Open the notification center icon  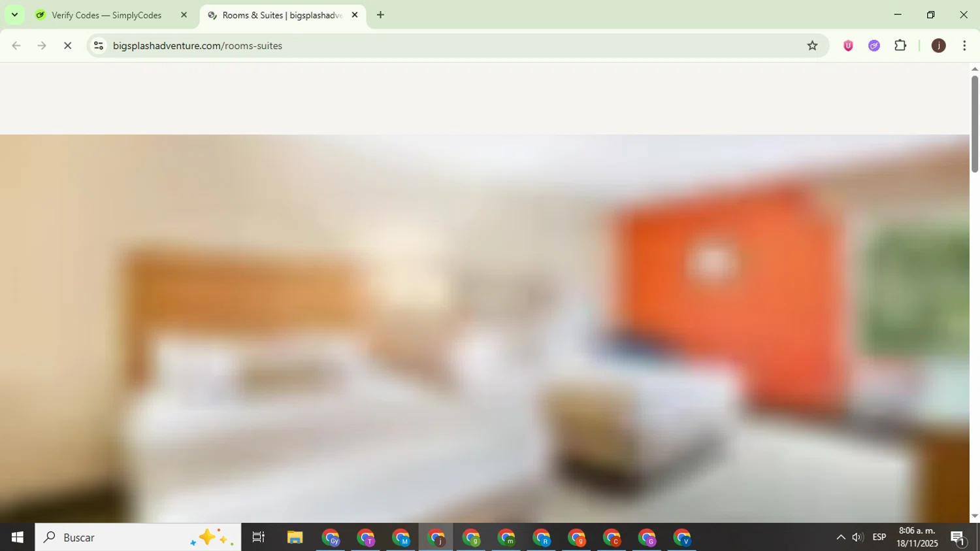(958, 537)
